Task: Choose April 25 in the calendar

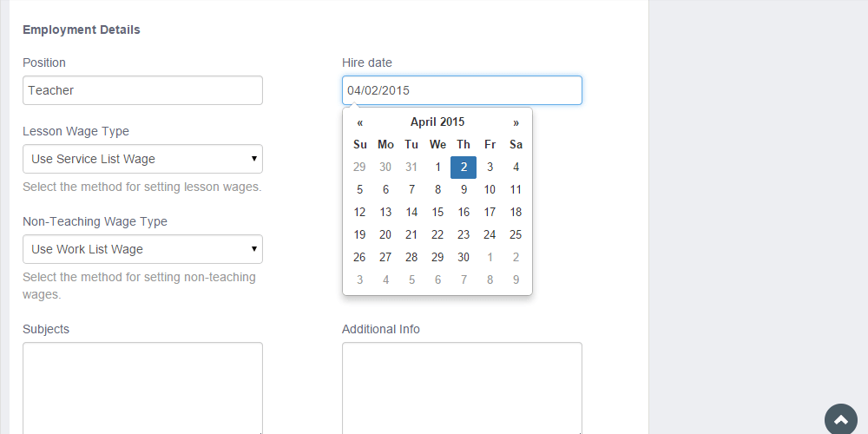Action: pyautogui.click(x=516, y=235)
